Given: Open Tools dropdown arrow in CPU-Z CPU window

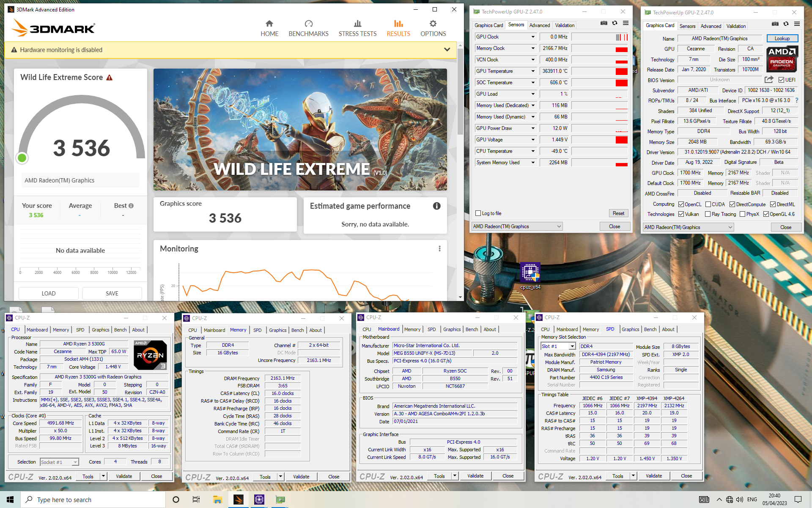Looking at the screenshot, I should [103, 476].
